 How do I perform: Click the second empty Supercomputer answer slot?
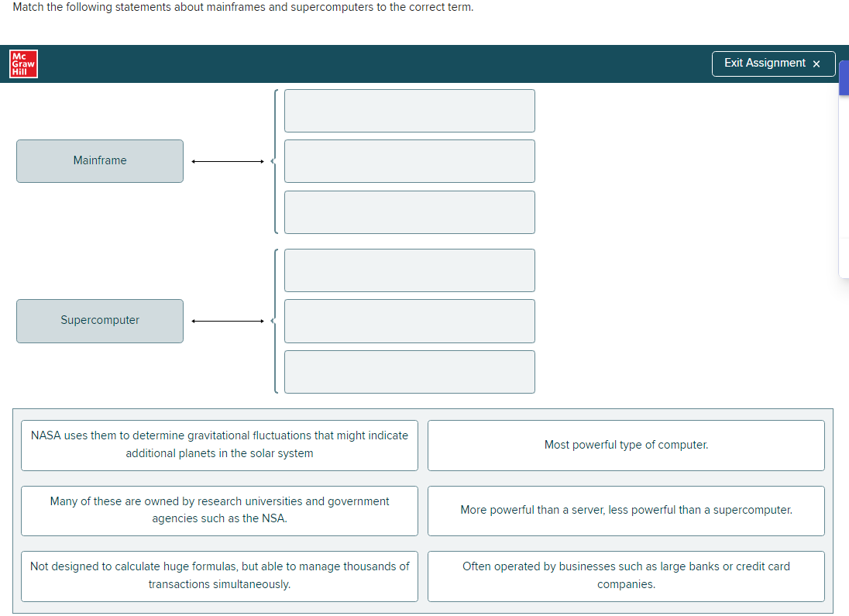coord(409,321)
